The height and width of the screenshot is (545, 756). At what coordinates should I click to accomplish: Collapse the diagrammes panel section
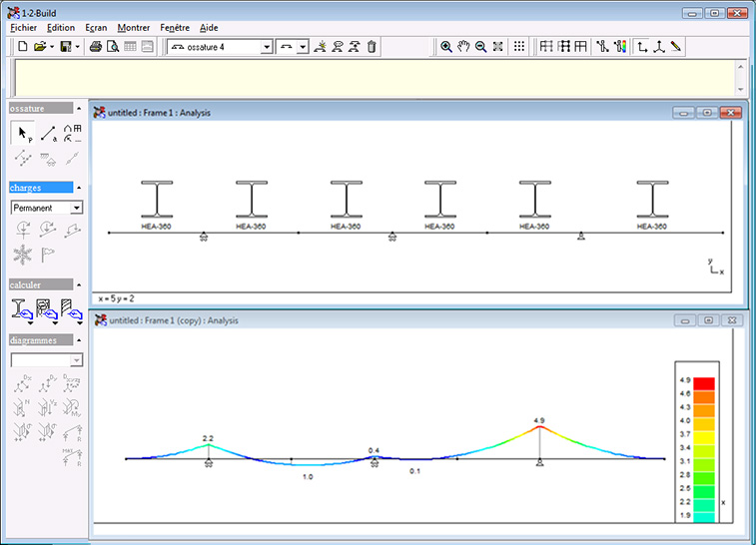coord(79,340)
